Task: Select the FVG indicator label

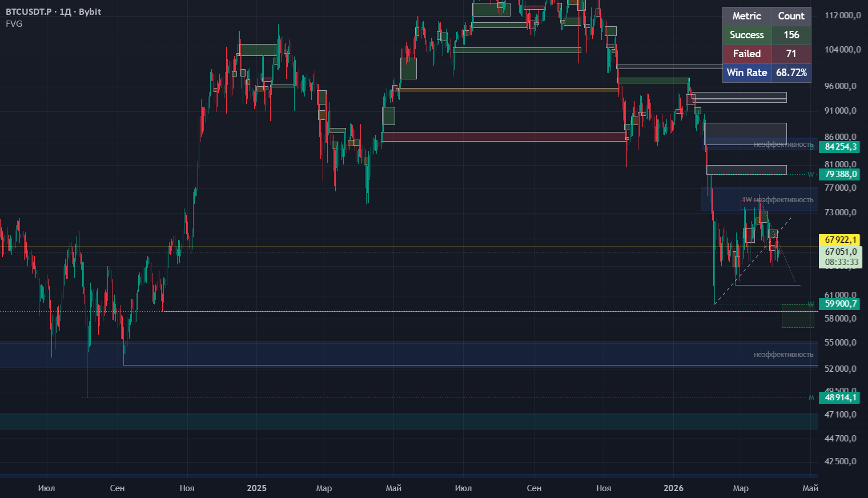Action: tap(14, 24)
